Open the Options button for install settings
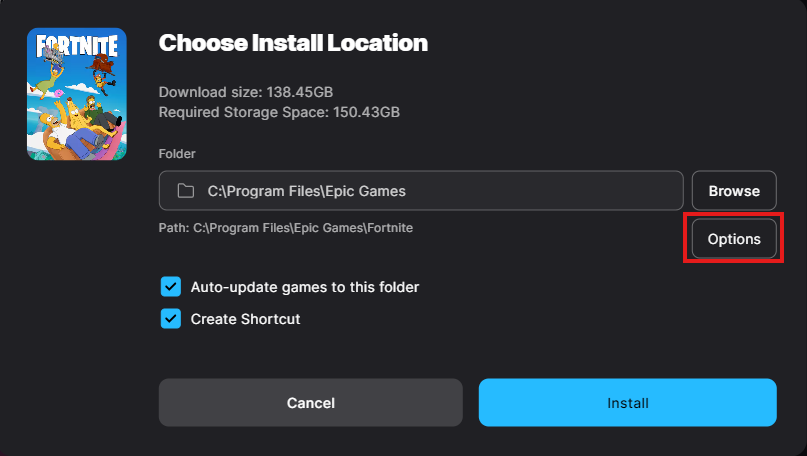This screenshot has width=807, height=456. 734,239
